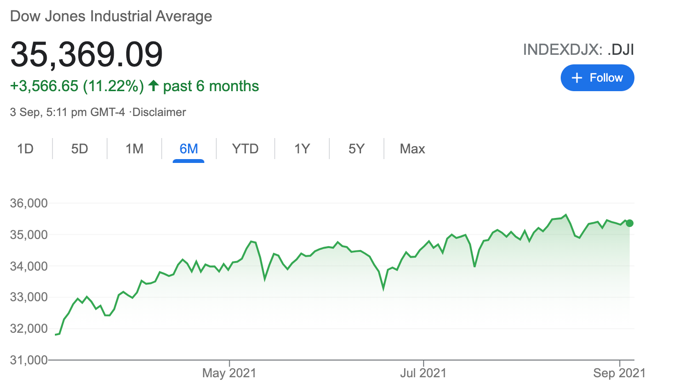Viewport: 674px width, 389px height.
Task: Show the 1Y chart range
Action: (x=302, y=149)
